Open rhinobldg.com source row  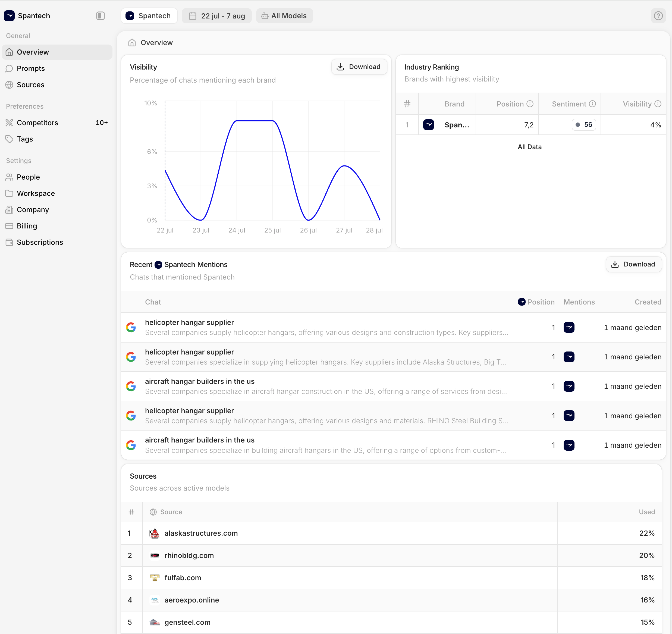189,555
